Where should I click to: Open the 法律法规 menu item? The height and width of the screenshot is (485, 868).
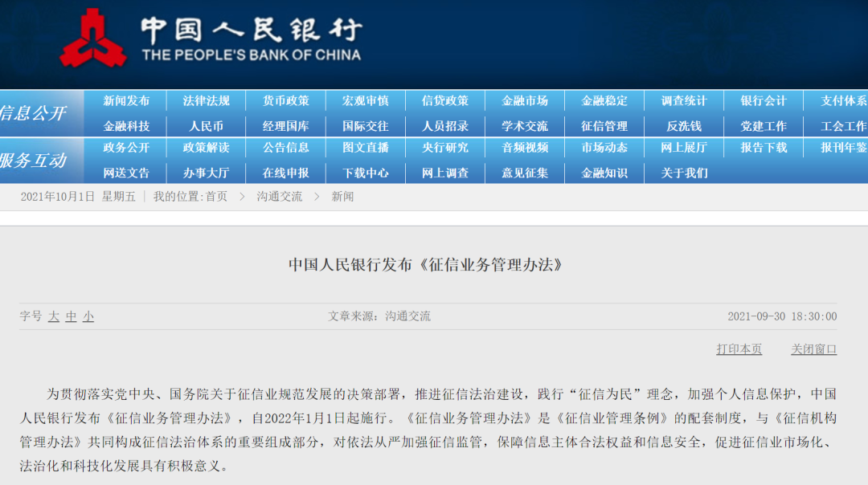(x=206, y=100)
